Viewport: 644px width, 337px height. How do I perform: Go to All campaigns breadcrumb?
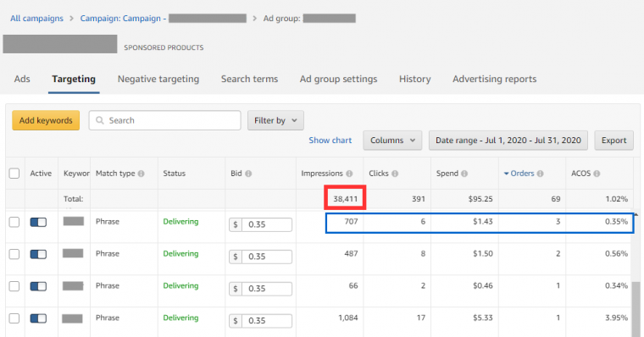click(x=37, y=19)
